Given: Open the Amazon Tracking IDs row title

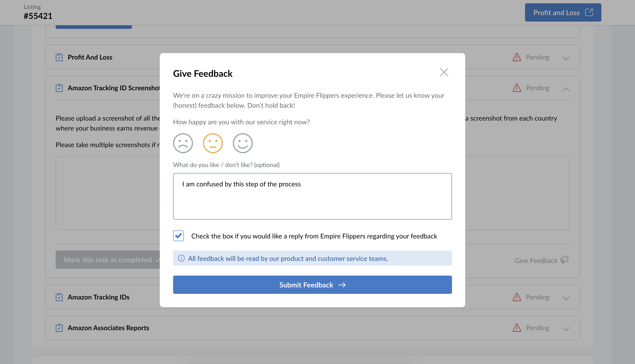Looking at the screenshot, I should click(99, 297).
